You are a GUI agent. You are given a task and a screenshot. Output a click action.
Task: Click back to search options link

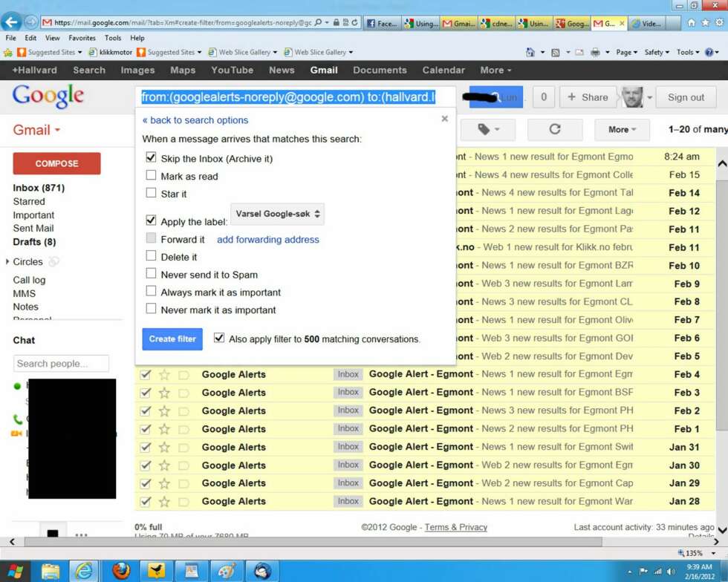(x=195, y=120)
